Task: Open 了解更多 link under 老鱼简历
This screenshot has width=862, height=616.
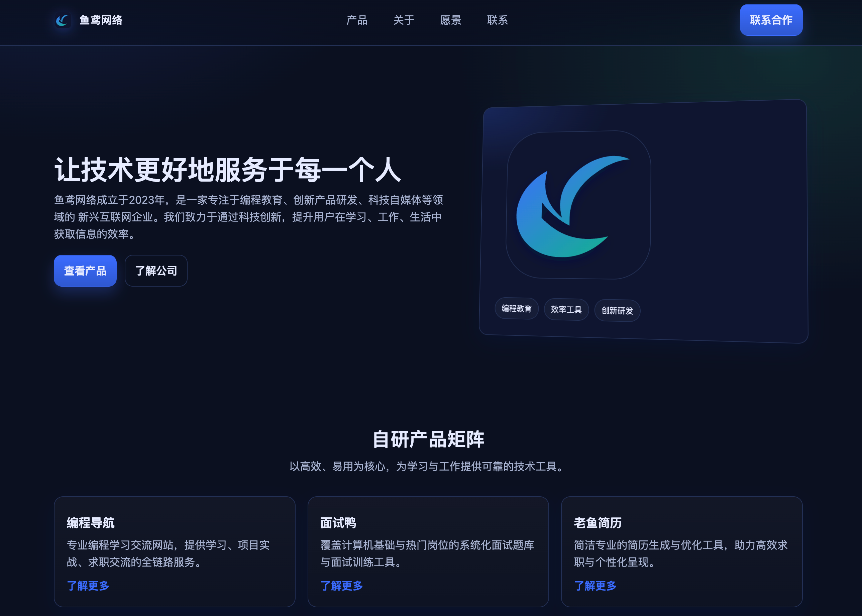Action: [595, 586]
